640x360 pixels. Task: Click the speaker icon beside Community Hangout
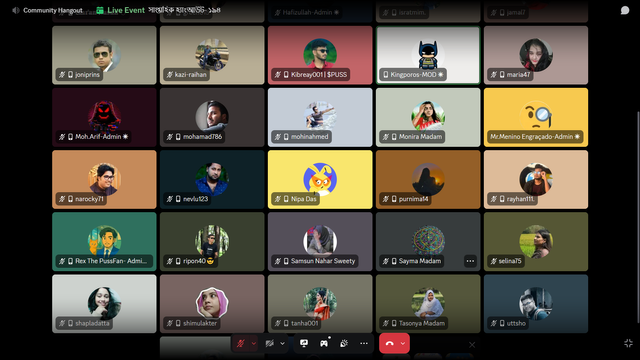tap(16, 10)
